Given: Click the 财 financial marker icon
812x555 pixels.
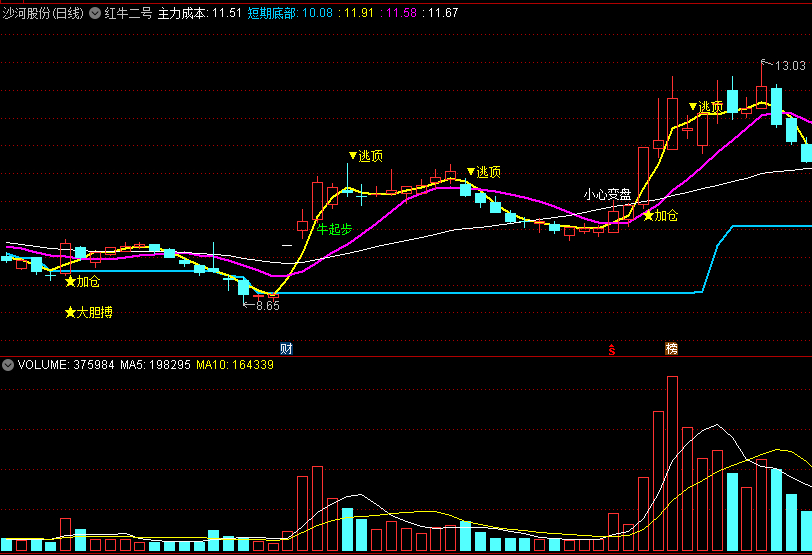Looking at the screenshot, I should click(286, 348).
